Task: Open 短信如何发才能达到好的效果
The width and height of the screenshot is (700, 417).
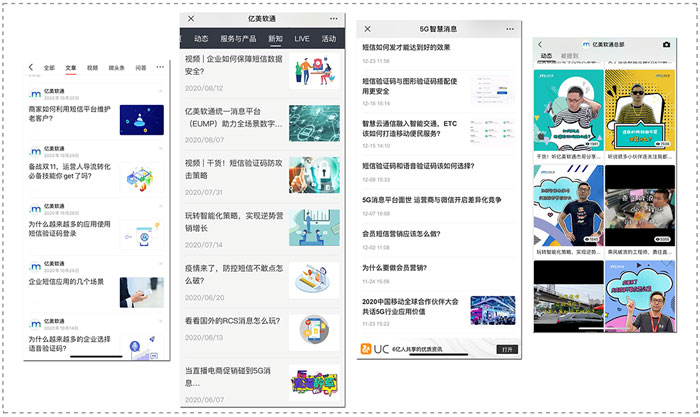Action: point(406,47)
